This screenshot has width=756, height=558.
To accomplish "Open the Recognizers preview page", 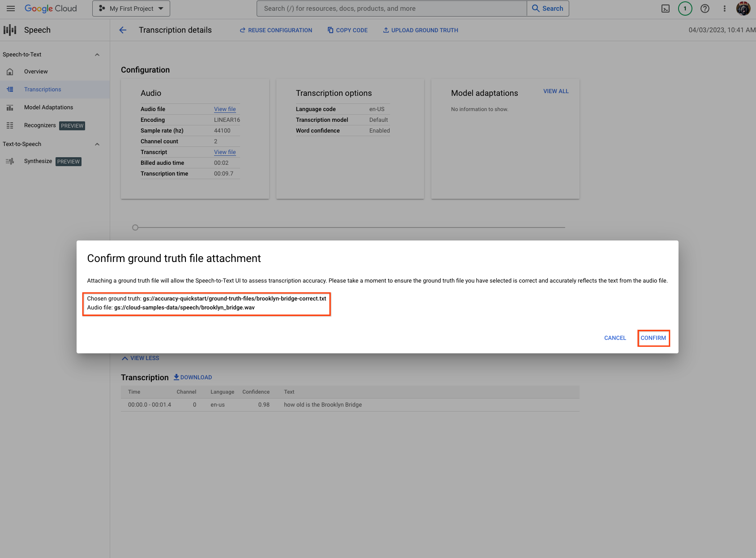I will [40, 125].
